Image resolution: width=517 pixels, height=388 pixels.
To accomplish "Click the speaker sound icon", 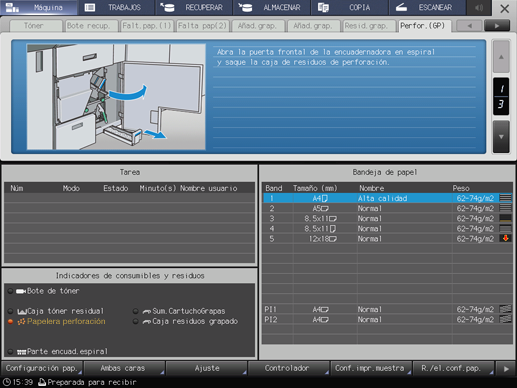I will [479, 7].
